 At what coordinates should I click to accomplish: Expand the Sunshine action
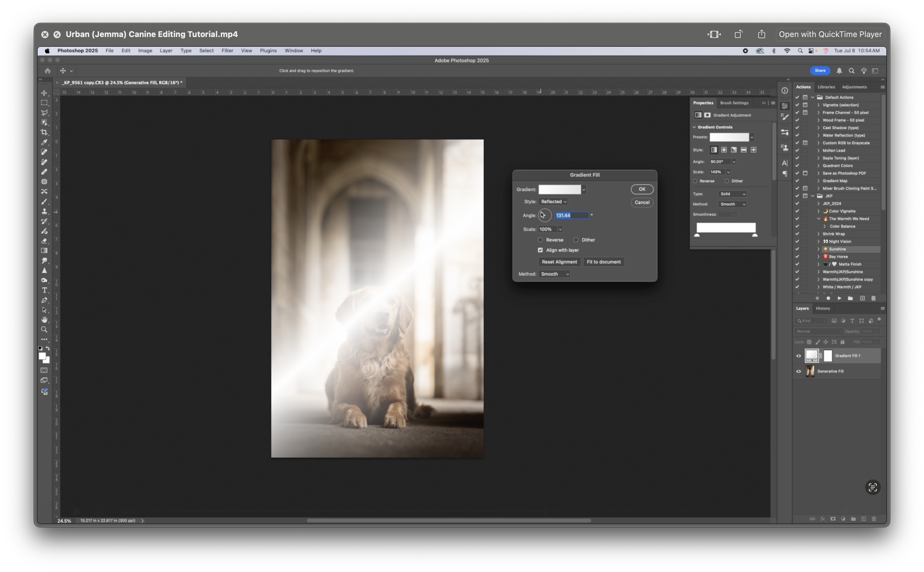coord(818,249)
